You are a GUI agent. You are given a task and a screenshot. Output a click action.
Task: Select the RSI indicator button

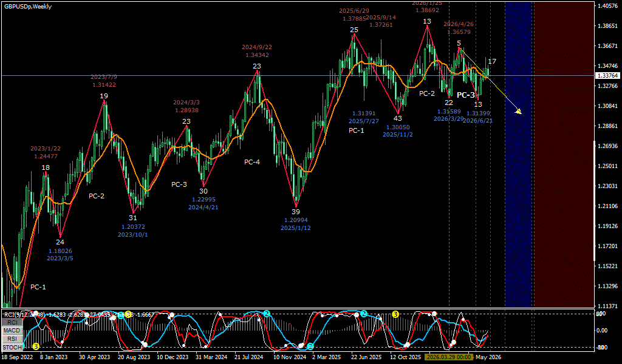pos(12,339)
